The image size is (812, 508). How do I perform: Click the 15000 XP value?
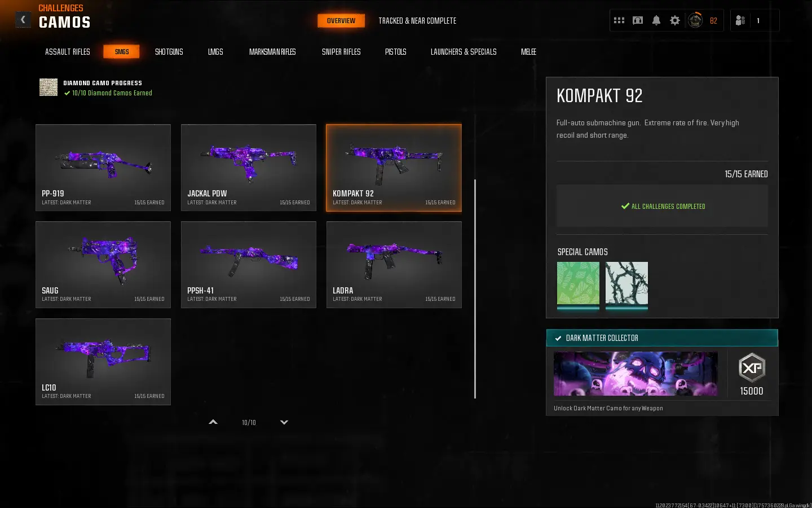tap(752, 391)
